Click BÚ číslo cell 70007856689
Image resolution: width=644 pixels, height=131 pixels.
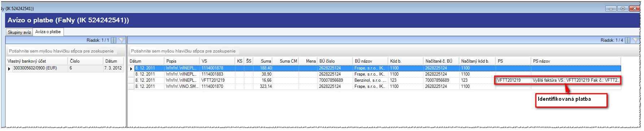335,80
